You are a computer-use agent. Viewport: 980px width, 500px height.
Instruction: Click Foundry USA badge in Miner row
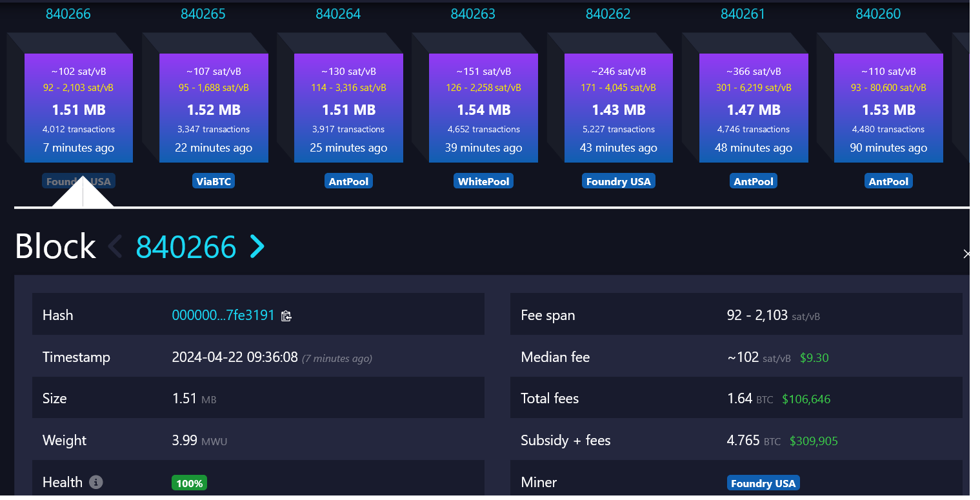click(x=763, y=483)
